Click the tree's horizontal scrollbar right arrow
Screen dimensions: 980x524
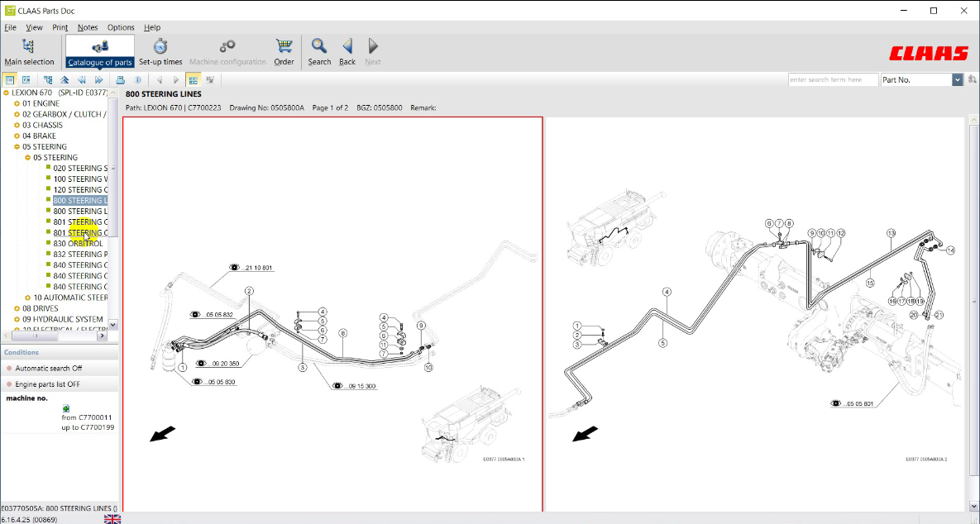click(102, 336)
